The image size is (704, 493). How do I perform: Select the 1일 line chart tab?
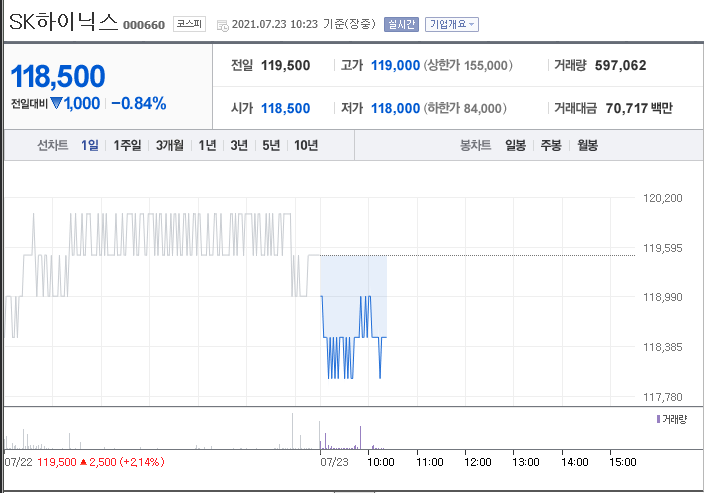tap(90, 145)
